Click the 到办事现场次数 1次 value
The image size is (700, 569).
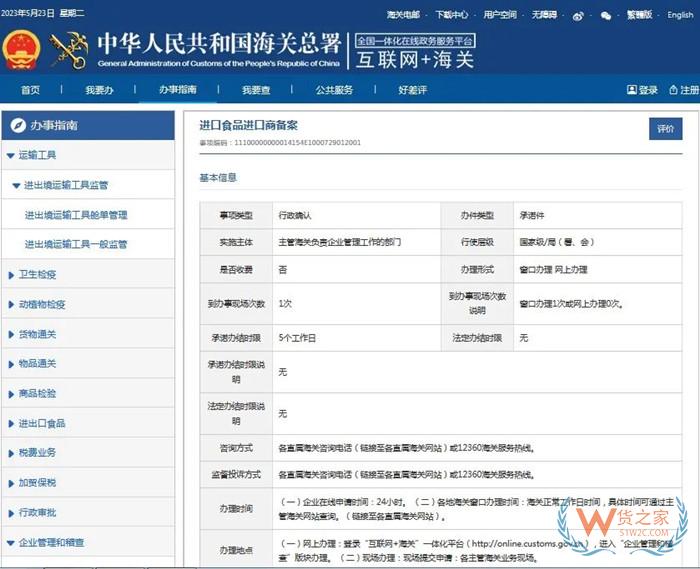[285, 304]
